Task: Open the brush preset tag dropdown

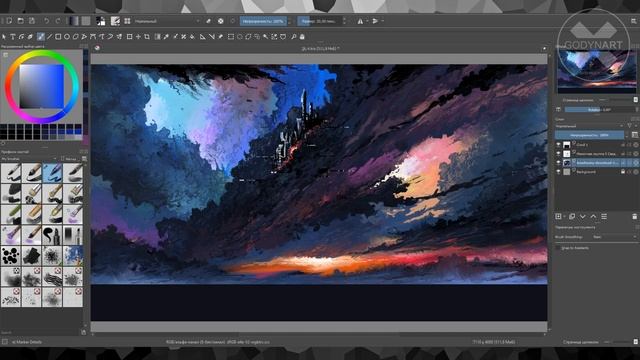Action: [29, 159]
